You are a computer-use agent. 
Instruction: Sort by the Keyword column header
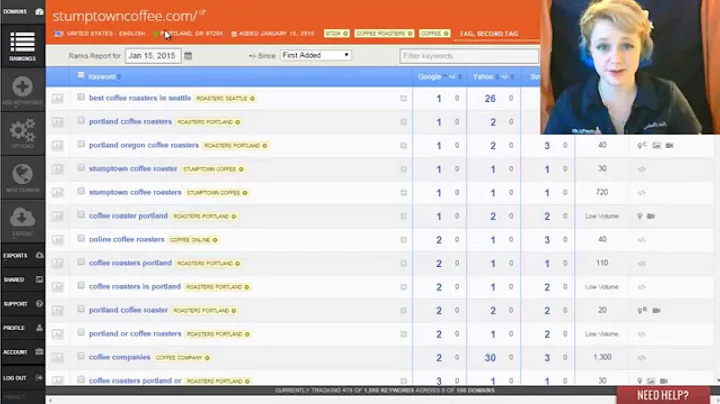[x=104, y=77]
